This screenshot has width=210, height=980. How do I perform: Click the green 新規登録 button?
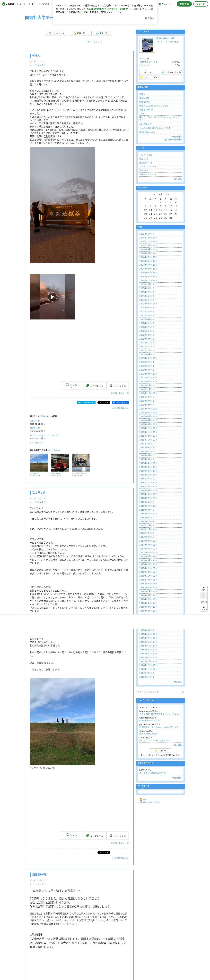184,4
